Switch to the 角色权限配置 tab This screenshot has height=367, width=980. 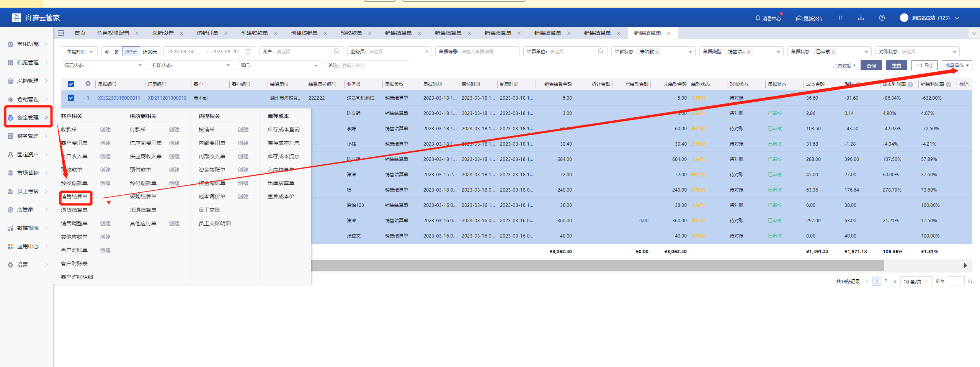113,33
